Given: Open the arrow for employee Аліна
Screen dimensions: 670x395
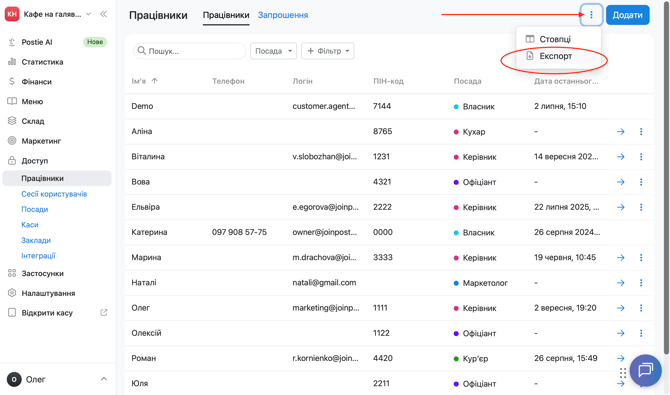Looking at the screenshot, I should [621, 132].
